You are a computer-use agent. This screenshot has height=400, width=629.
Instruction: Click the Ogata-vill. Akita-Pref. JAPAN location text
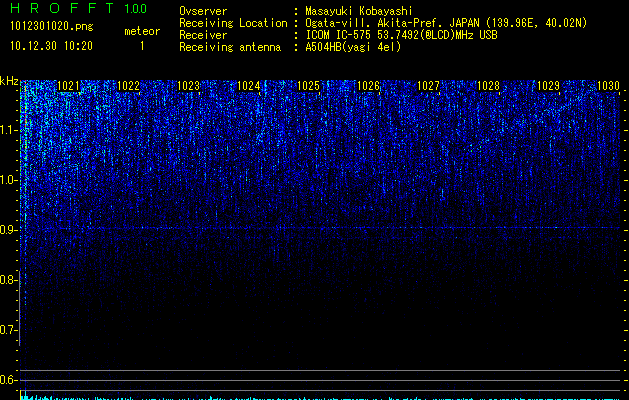click(446, 23)
